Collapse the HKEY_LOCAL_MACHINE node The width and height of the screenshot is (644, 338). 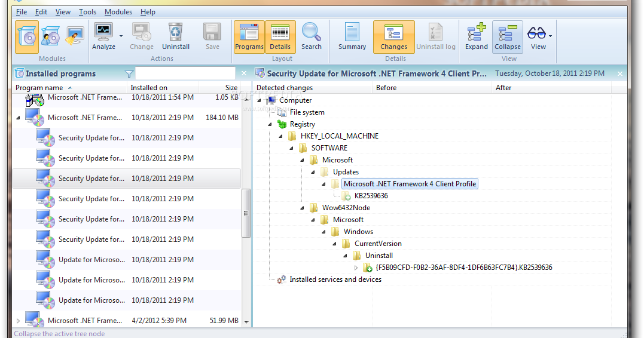280,136
